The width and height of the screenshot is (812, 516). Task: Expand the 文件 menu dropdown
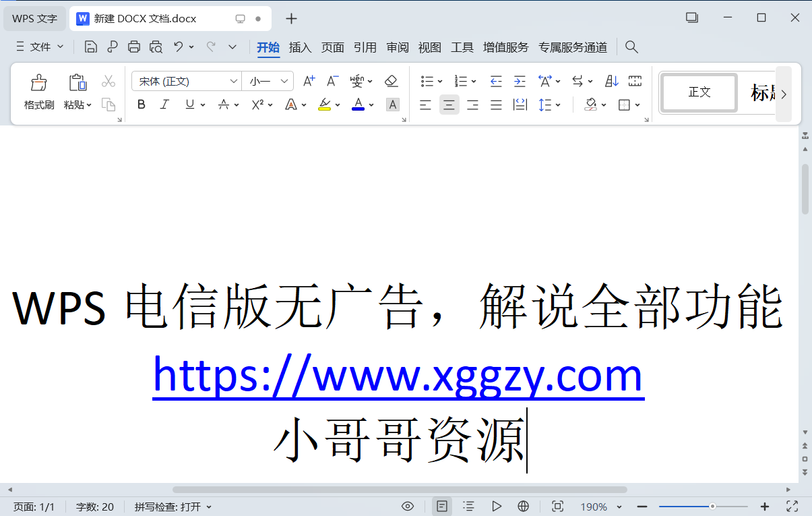(40, 47)
